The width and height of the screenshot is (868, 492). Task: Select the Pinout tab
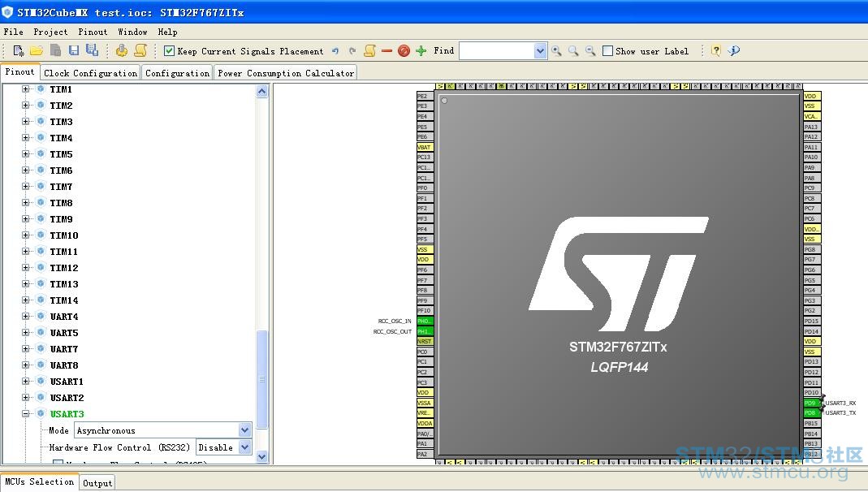pos(20,71)
